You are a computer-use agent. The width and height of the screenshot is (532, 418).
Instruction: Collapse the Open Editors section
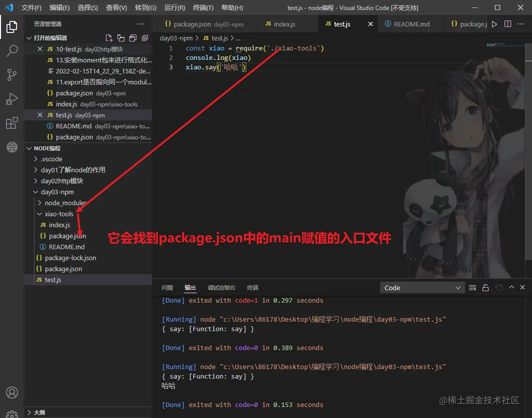tap(29, 38)
